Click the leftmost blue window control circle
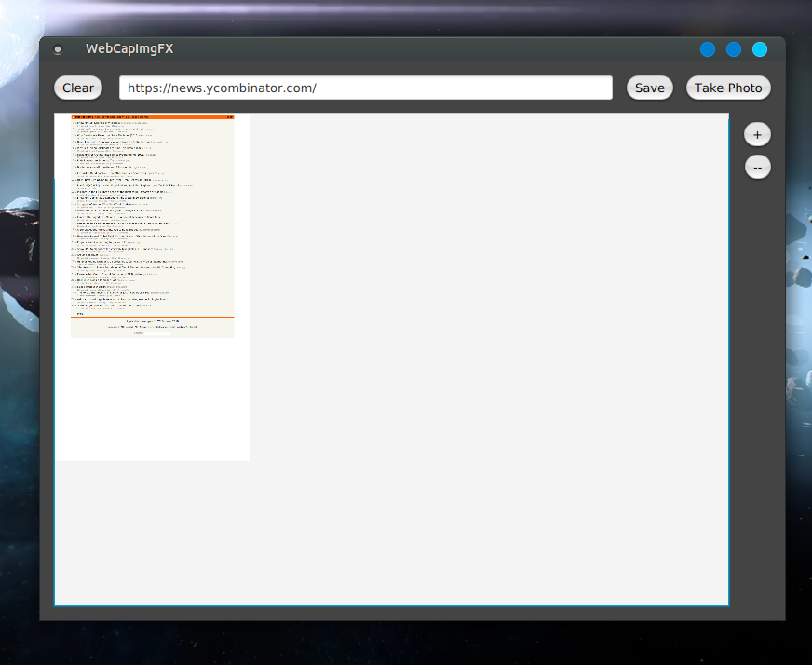The image size is (812, 665). click(x=708, y=49)
